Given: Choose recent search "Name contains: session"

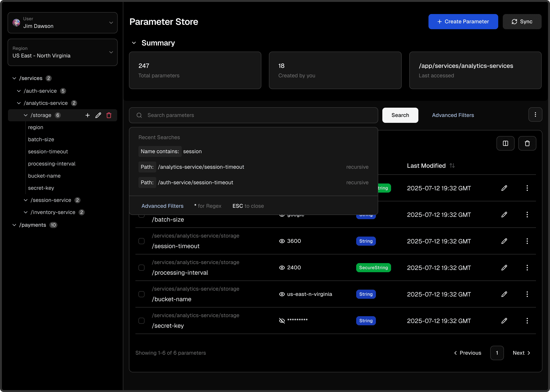Looking at the screenshot, I should point(170,151).
